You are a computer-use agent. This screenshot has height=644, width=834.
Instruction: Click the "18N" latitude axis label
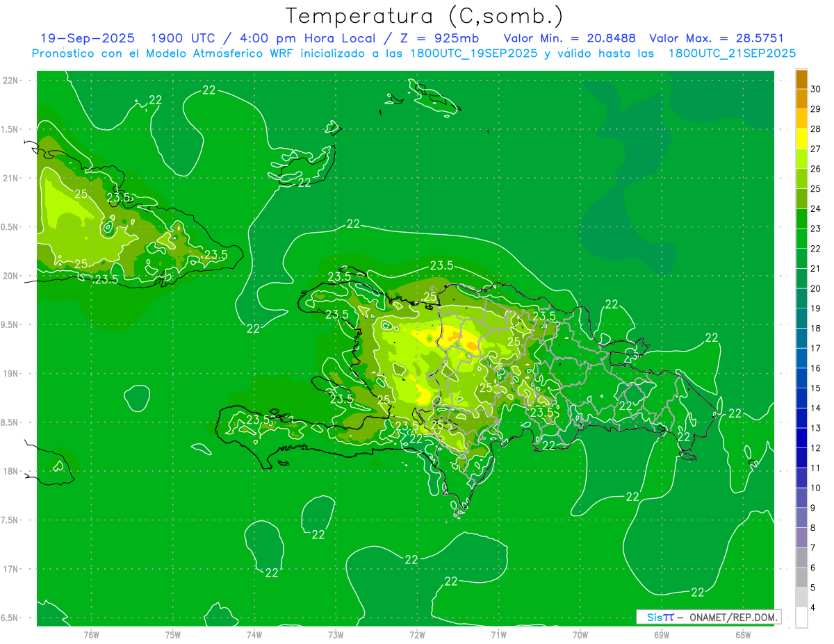coord(11,471)
